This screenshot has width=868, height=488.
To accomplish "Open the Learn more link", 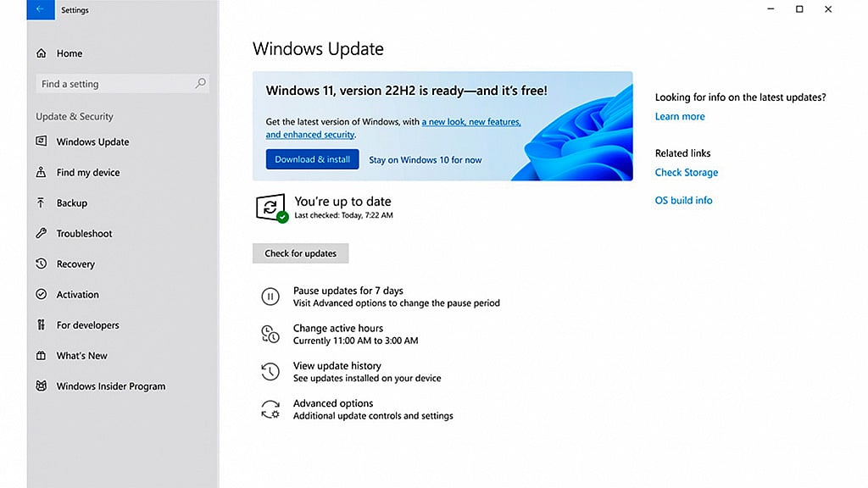I will click(680, 116).
